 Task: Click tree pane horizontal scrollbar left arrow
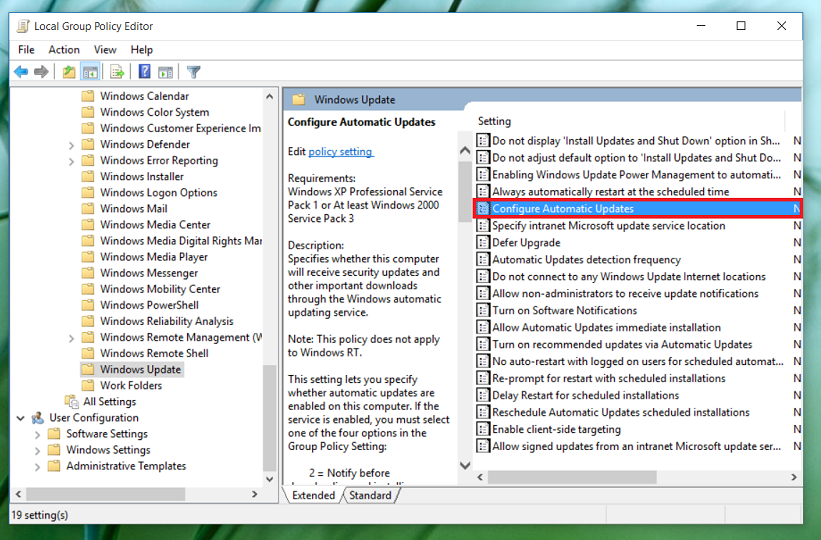(x=19, y=494)
